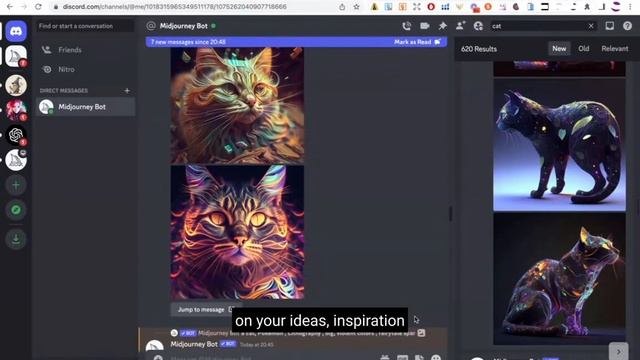Open the sailboat server below Discord home
Image resolution: width=640 pixels, height=360 pixels.
tap(16, 56)
